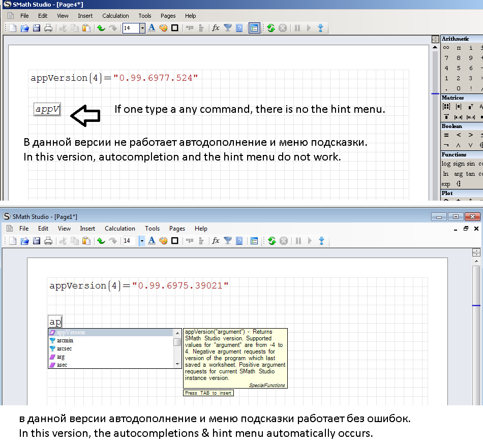The image size is (483, 448).
Task: Open the file folder icon in the Page4 window
Action: point(24,28)
